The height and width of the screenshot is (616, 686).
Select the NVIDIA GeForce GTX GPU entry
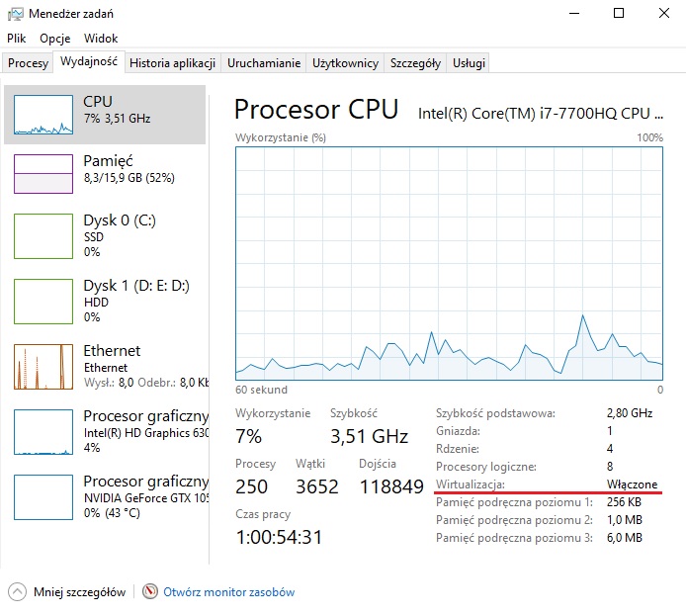43,495
